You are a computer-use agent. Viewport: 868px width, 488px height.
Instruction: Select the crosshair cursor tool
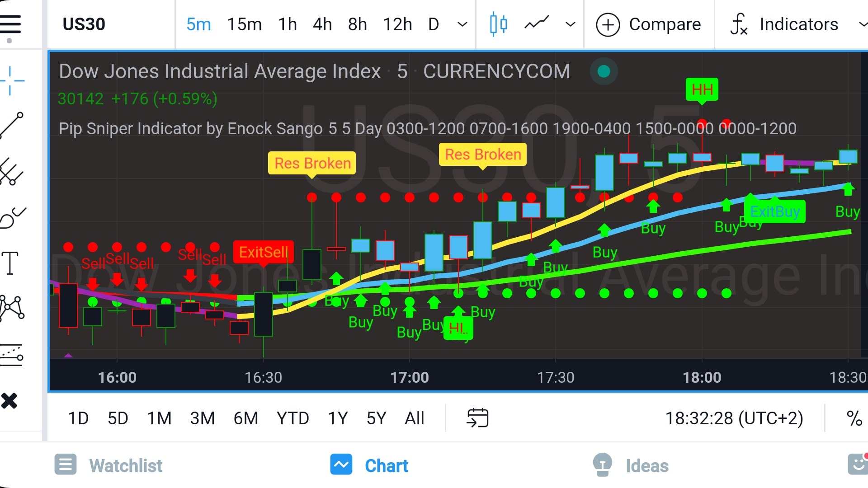(x=11, y=81)
